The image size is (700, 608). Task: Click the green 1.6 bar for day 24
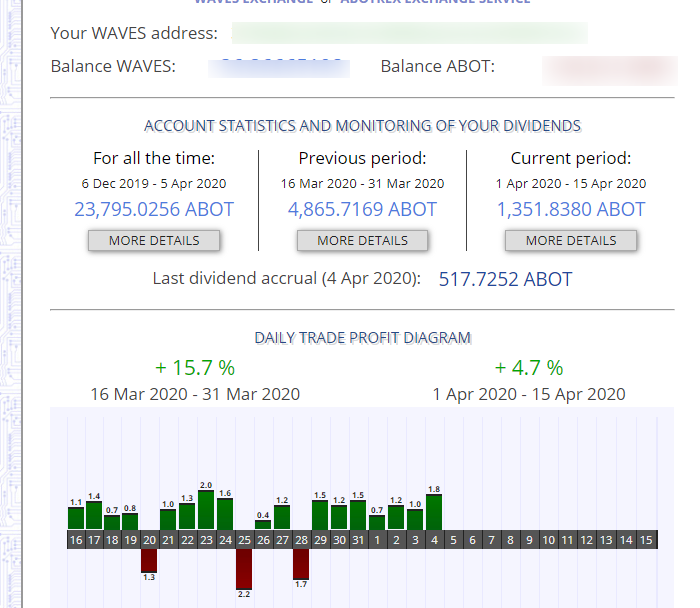[x=225, y=514]
